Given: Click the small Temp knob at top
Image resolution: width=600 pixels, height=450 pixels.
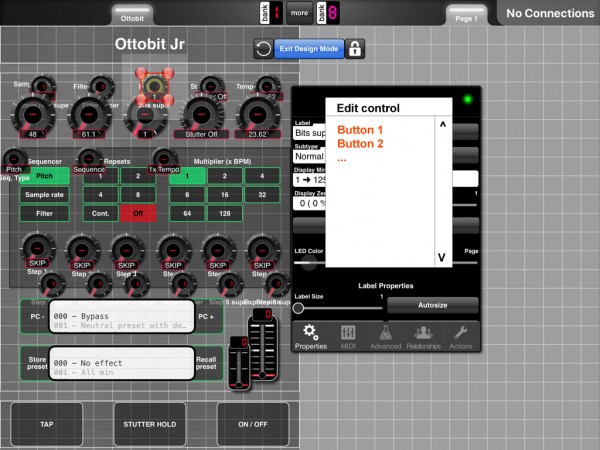Looking at the screenshot, I should click(x=268, y=86).
